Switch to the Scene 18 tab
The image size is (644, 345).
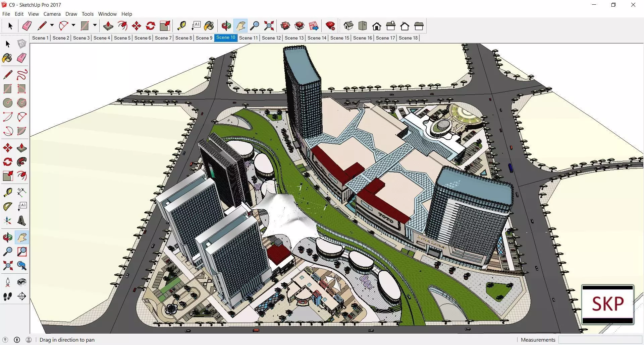click(408, 38)
